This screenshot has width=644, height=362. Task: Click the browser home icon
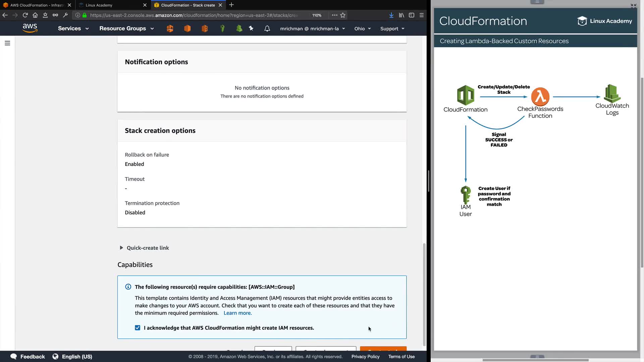coord(35,15)
